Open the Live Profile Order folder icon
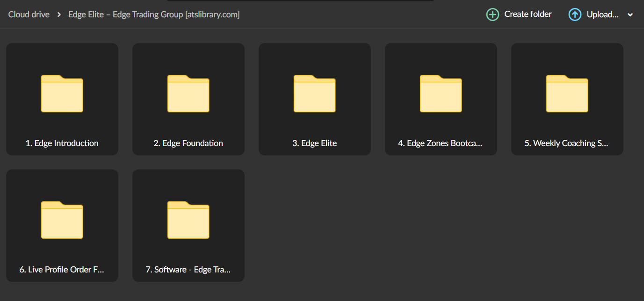Image resolution: width=644 pixels, height=301 pixels. point(62,220)
